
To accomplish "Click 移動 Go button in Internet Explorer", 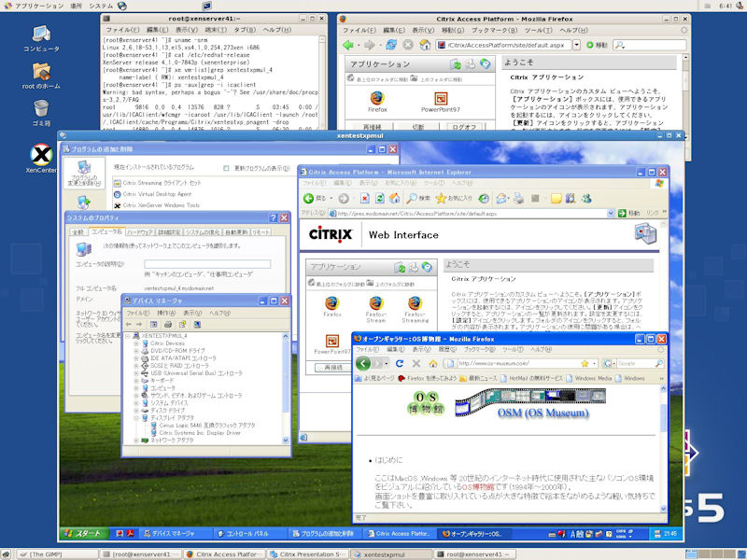I will [x=629, y=214].
